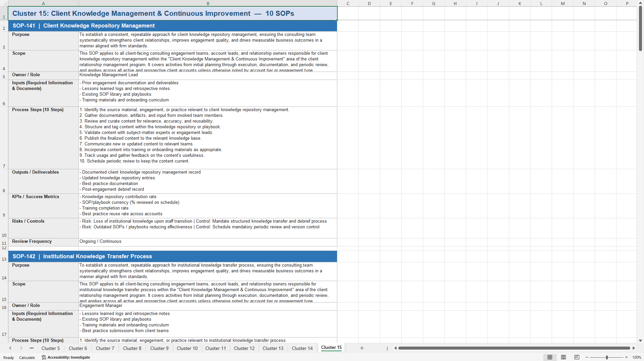Open Cluster 5 sheet
Viewport: 644px width, 361px height.
pyautogui.click(x=51, y=348)
